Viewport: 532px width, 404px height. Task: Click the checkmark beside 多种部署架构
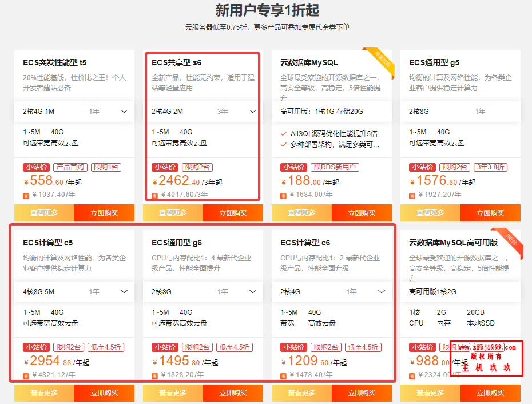[284, 145]
